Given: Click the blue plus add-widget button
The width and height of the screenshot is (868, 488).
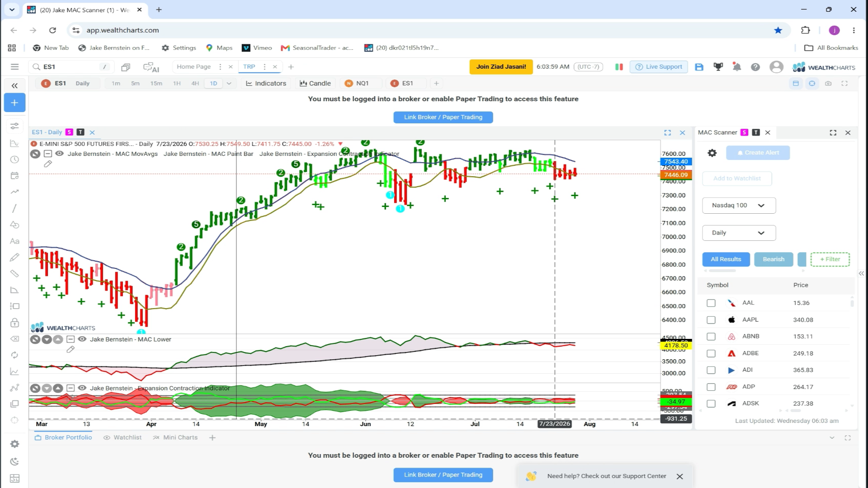Looking at the screenshot, I should (x=14, y=103).
